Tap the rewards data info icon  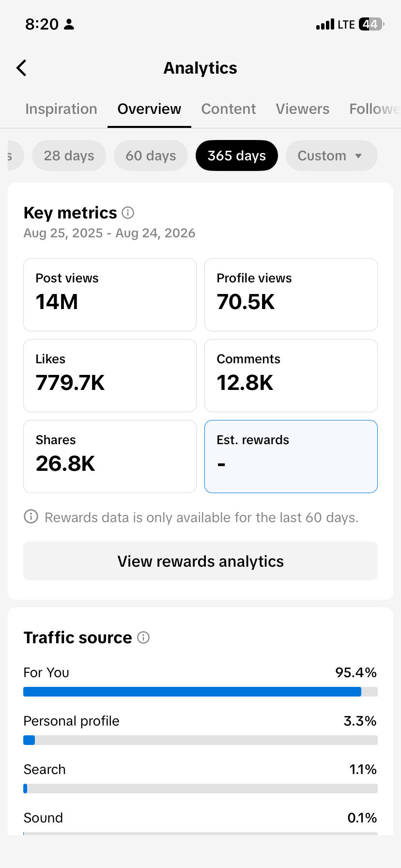[x=31, y=517]
